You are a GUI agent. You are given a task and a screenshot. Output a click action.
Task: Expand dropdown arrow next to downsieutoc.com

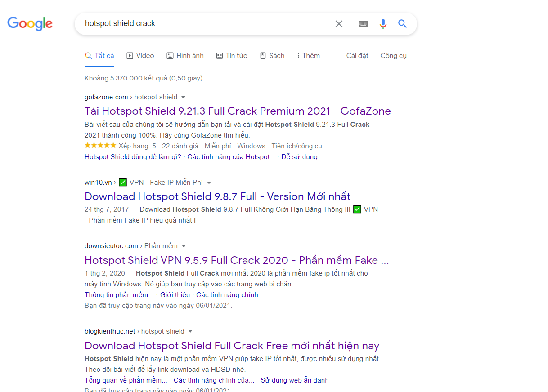click(x=184, y=246)
